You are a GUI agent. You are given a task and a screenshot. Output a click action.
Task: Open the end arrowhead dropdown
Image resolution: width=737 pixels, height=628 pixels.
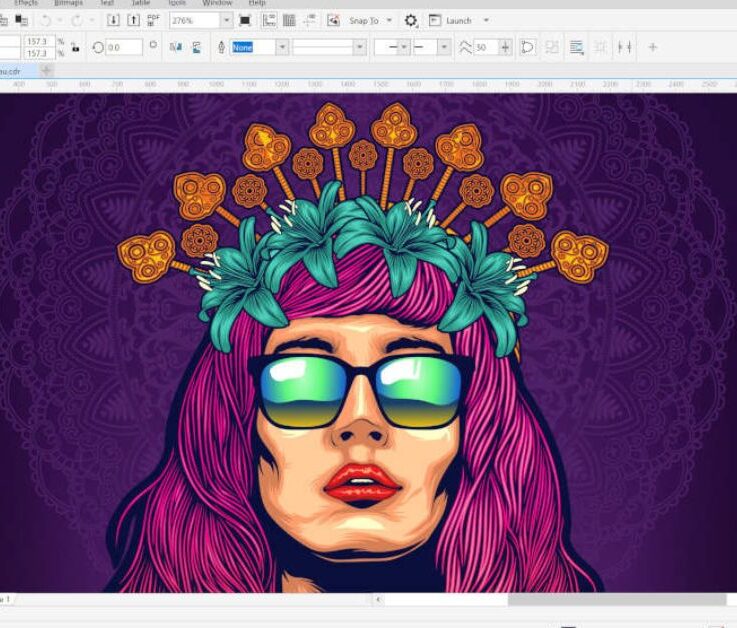[x=444, y=47]
